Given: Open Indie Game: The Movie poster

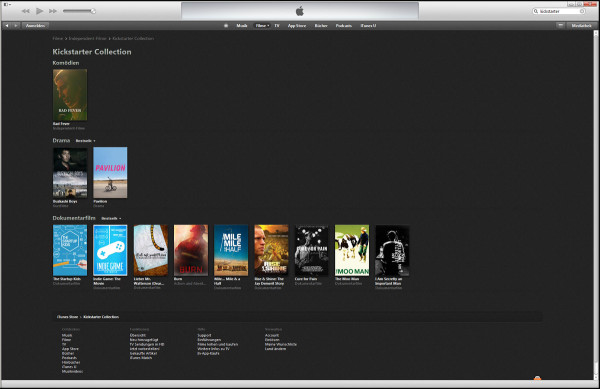Looking at the screenshot, I should pyautogui.click(x=110, y=250).
